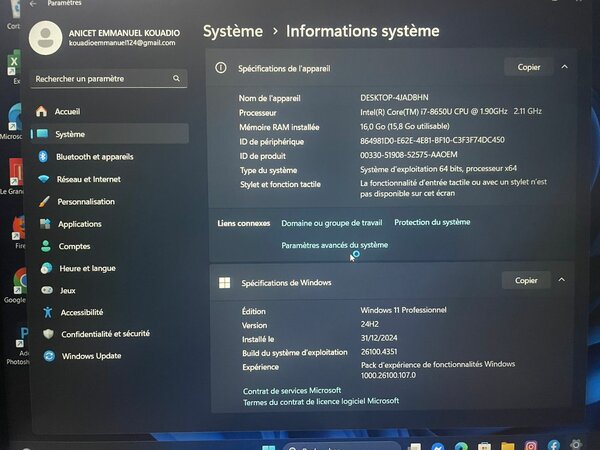Viewport: 600px width, 450px height.
Task: Open Bluetooth et appareils settings
Action: 95,157
